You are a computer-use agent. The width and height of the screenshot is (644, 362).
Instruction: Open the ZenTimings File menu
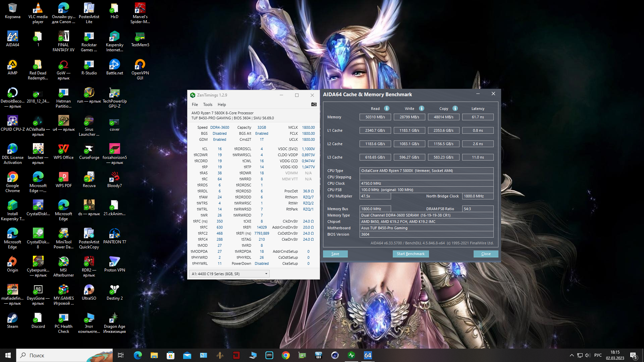[x=195, y=105]
